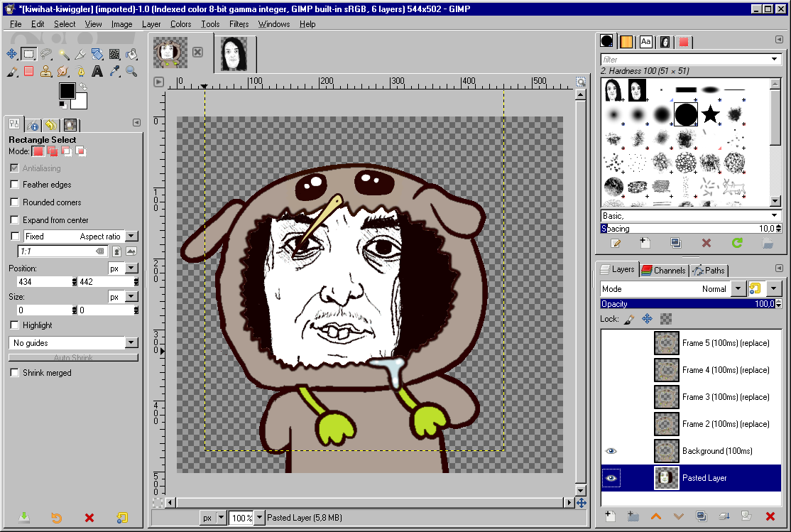Hide the Pasted Layer via eye icon
Viewport: 791px width, 532px height.
[x=611, y=478]
